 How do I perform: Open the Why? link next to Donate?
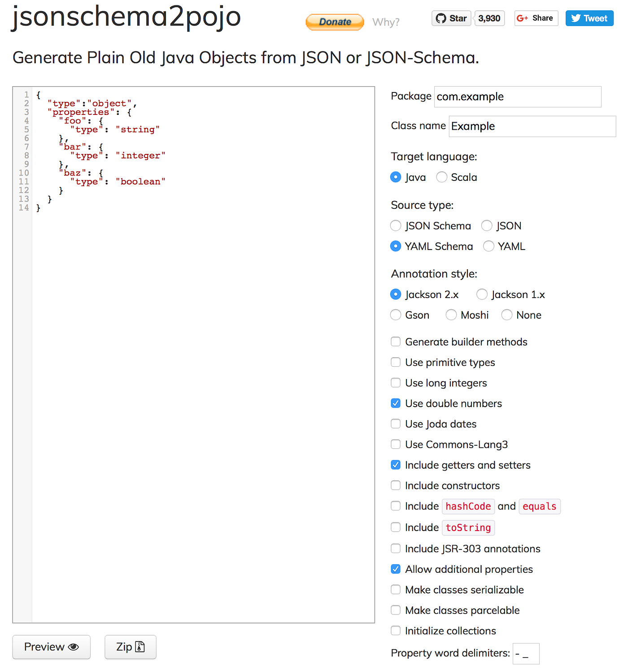[385, 22]
